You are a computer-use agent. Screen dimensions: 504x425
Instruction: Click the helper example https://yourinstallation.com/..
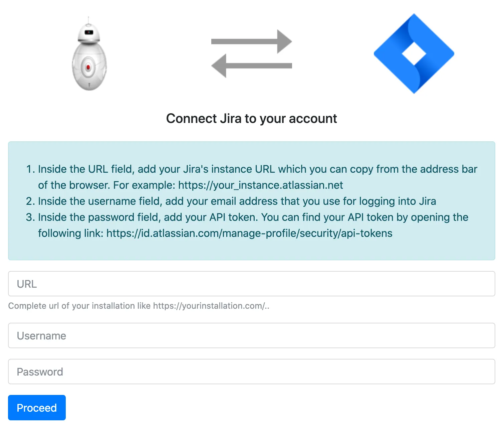211,306
